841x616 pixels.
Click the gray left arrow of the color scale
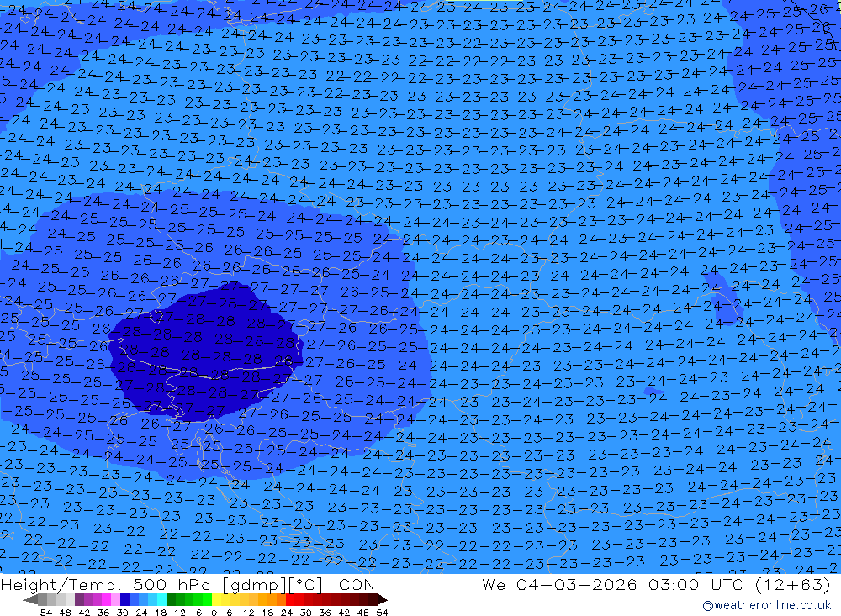coord(30,599)
